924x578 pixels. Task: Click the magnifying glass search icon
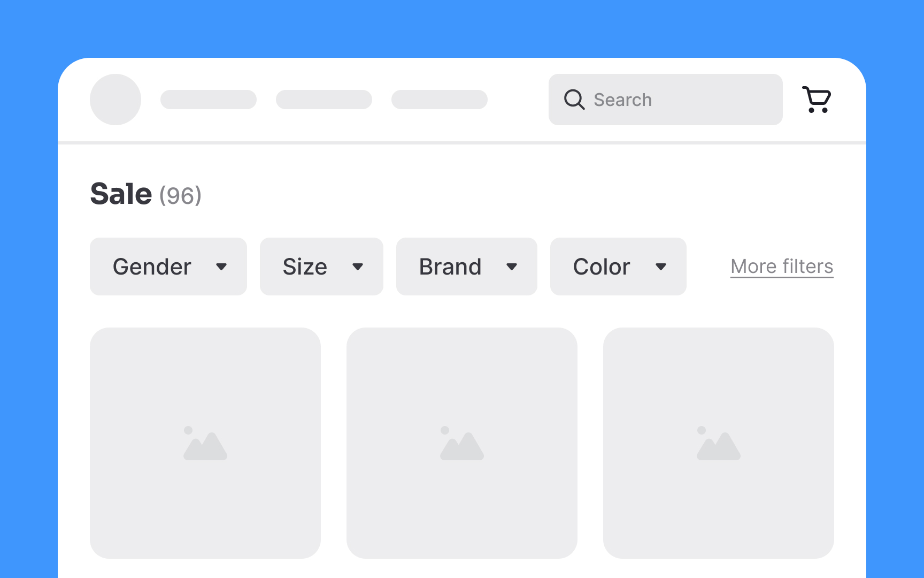pyautogui.click(x=574, y=100)
